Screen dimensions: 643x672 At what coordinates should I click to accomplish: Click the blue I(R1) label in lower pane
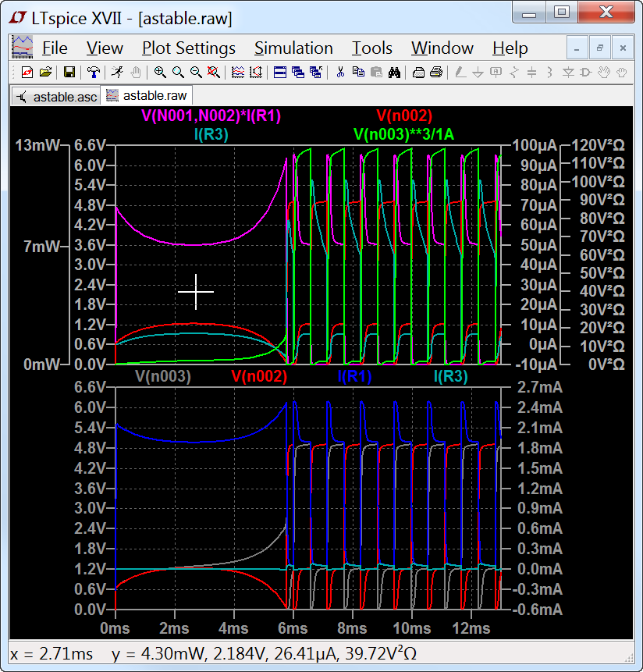coord(355,376)
